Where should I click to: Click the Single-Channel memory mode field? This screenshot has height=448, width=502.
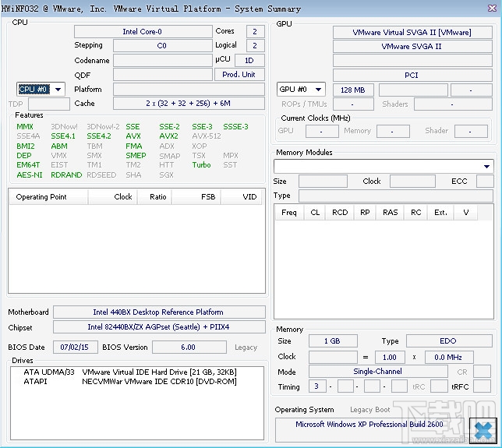tap(377, 372)
